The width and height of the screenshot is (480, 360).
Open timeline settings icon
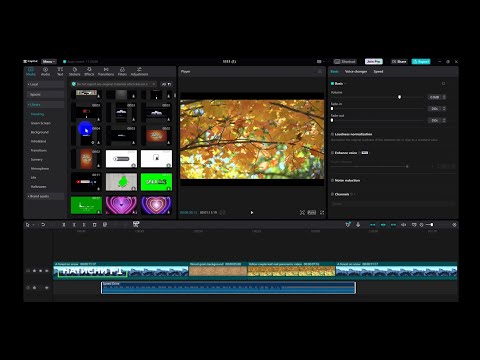point(454,225)
